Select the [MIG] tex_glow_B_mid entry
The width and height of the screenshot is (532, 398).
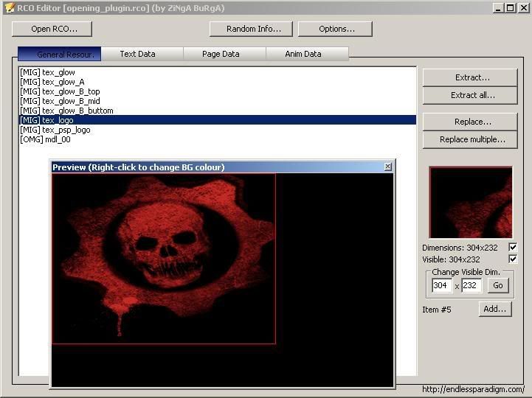point(218,101)
